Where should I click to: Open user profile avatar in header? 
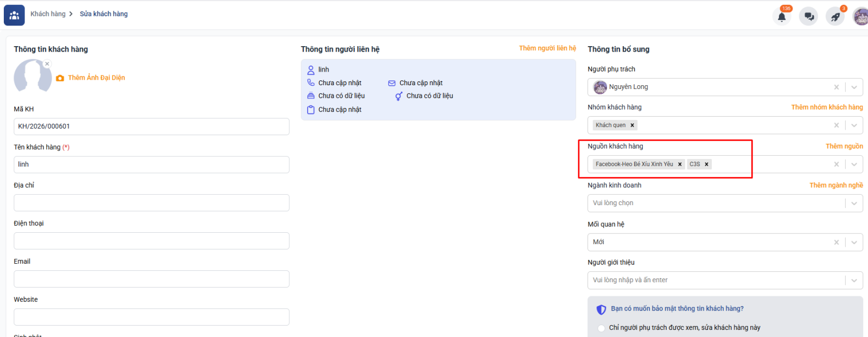[860, 17]
